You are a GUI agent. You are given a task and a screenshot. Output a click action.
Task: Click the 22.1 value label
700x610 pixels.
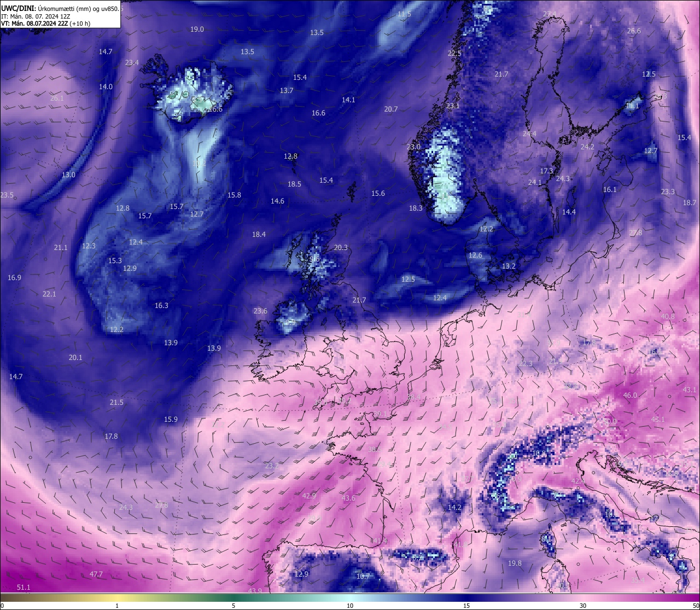pyautogui.click(x=49, y=294)
